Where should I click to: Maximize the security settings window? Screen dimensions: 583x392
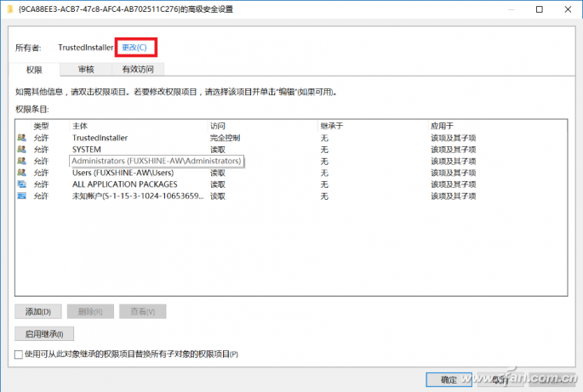(539, 9)
